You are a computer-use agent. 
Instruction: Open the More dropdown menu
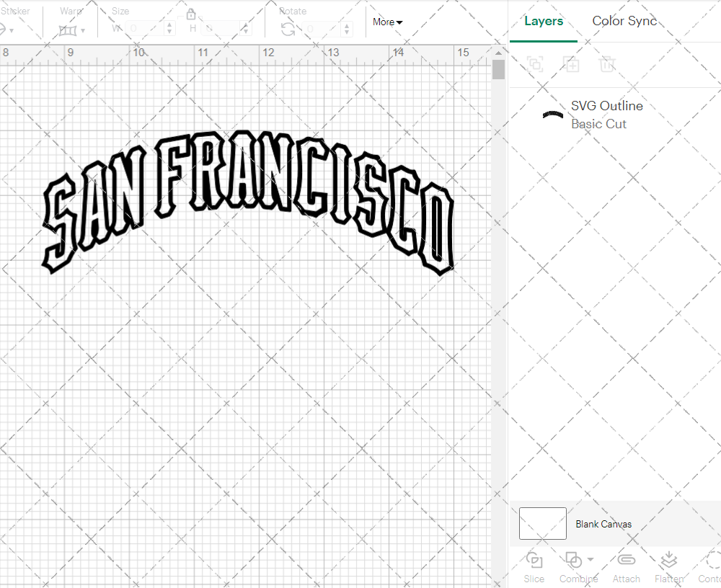click(x=387, y=22)
